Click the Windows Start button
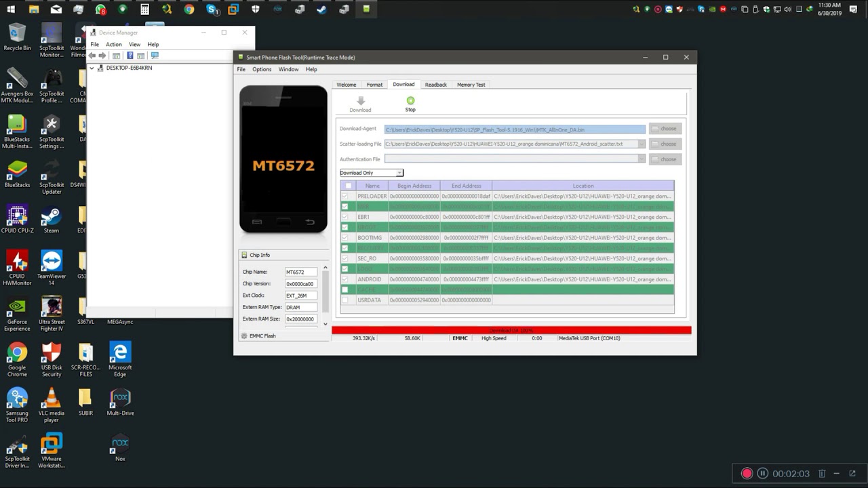 tap(11, 9)
